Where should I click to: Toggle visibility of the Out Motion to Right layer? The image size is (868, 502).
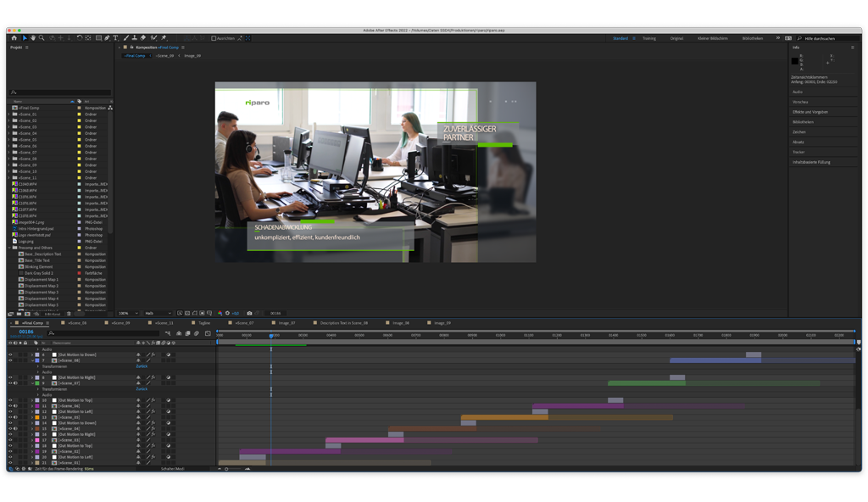tap(10, 377)
